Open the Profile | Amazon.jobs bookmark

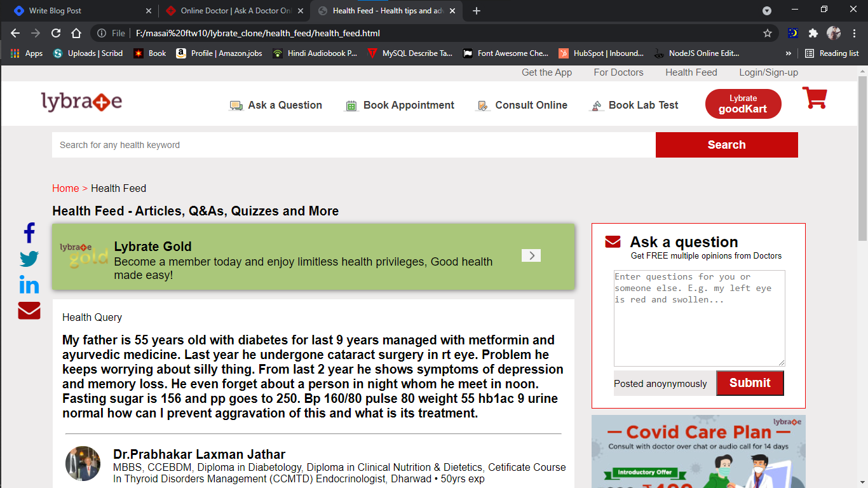219,53
